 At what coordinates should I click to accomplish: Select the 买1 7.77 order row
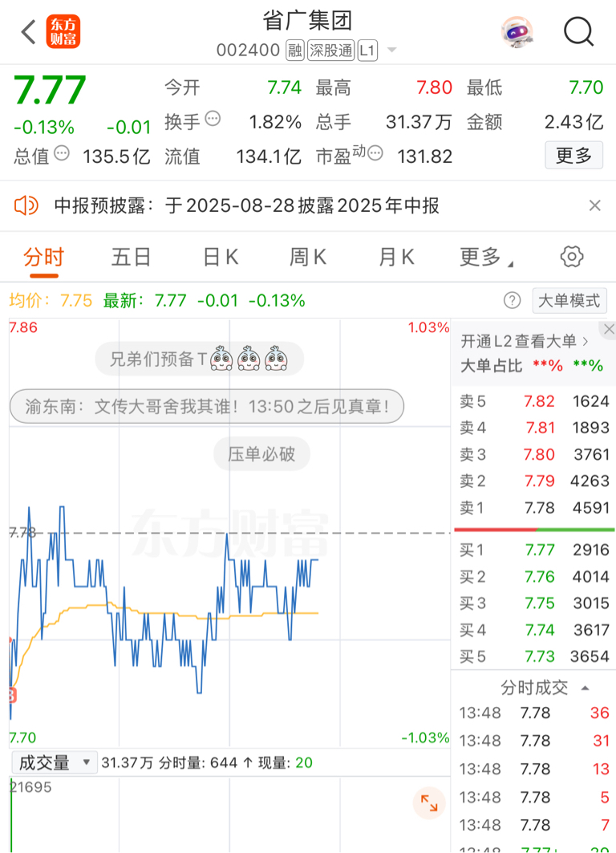(x=534, y=550)
